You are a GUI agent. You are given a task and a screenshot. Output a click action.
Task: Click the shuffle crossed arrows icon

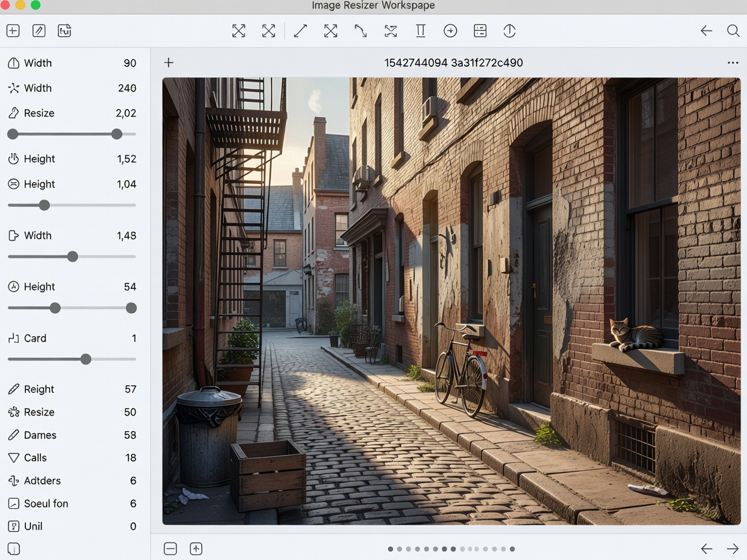(x=390, y=31)
